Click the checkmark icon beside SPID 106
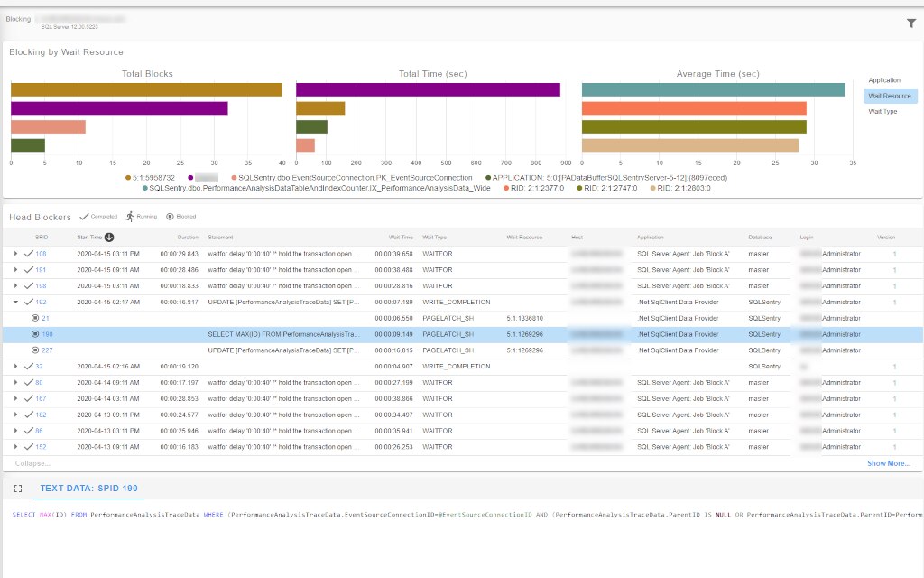Image resolution: width=924 pixels, height=578 pixels. coord(30,254)
